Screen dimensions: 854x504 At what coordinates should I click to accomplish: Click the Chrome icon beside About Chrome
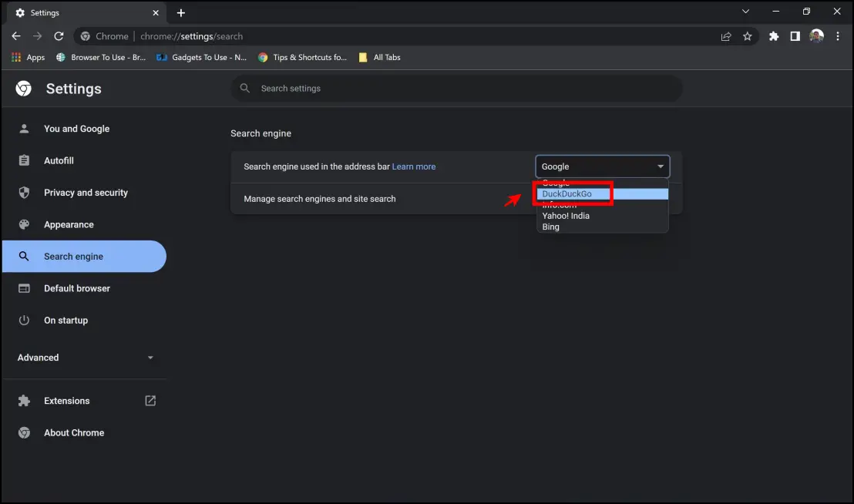pyautogui.click(x=24, y=432)
